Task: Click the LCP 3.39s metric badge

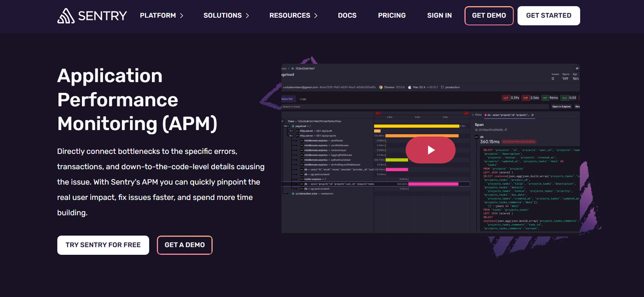Action: (511, 98)
